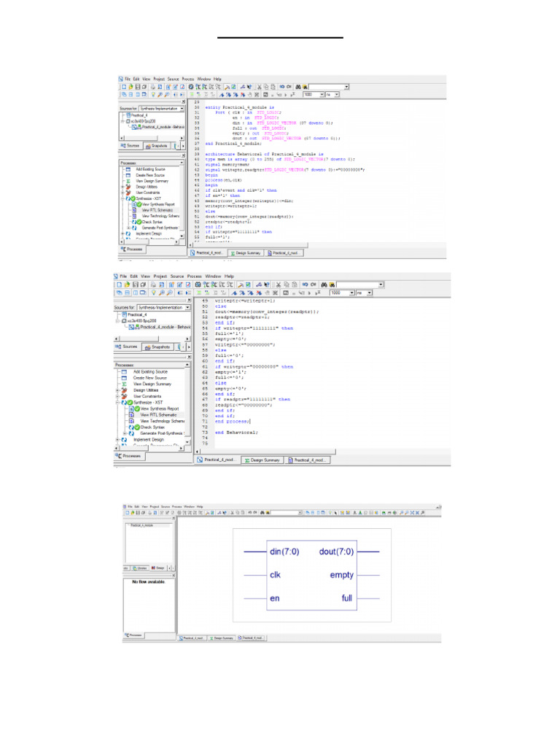
Task: Select View Technology Schematic in lines 49-75 window
Action: click(x=163, y=421)
